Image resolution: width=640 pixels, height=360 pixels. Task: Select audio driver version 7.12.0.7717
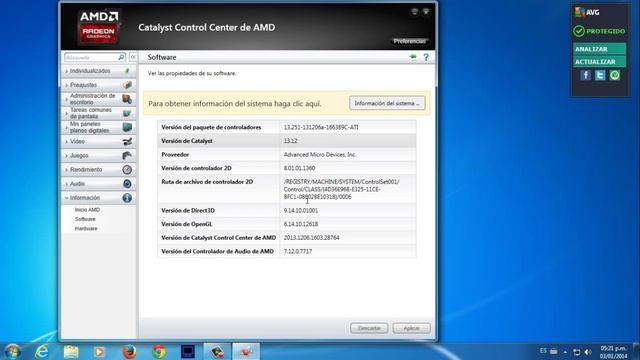pos(298,251)
